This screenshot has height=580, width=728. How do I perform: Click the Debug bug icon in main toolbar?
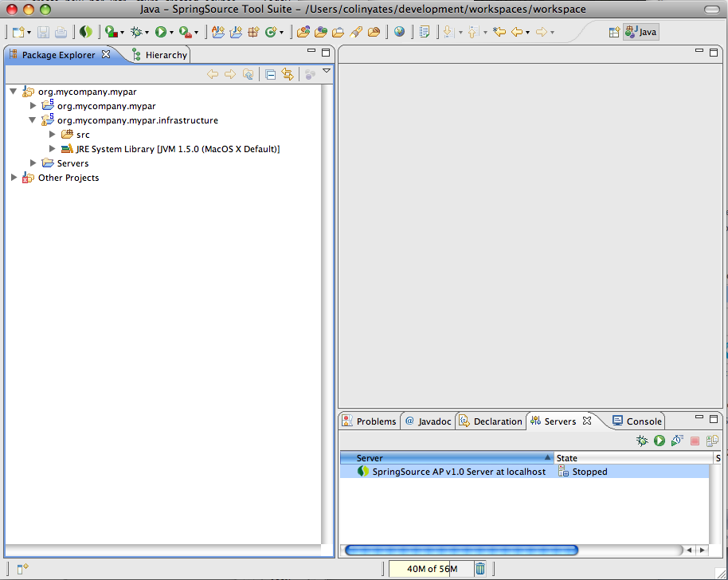136,32
